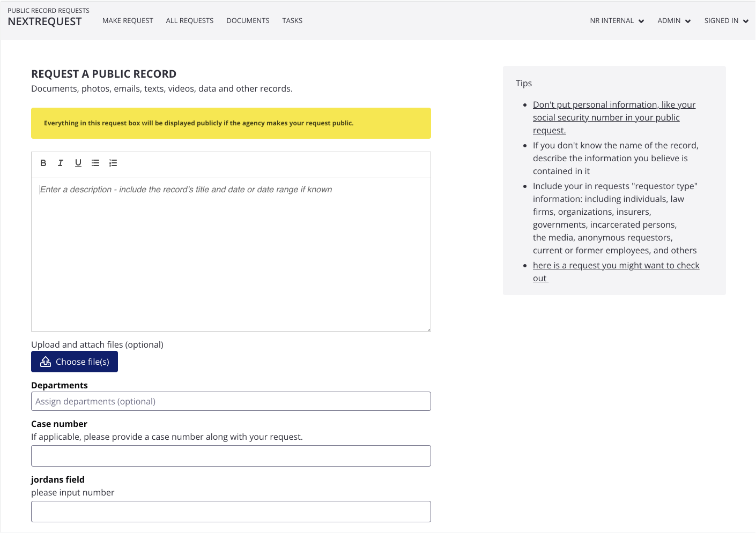The image size is (756, 533).
Task: Insert a numbered list
Action: tap(113, 163)
